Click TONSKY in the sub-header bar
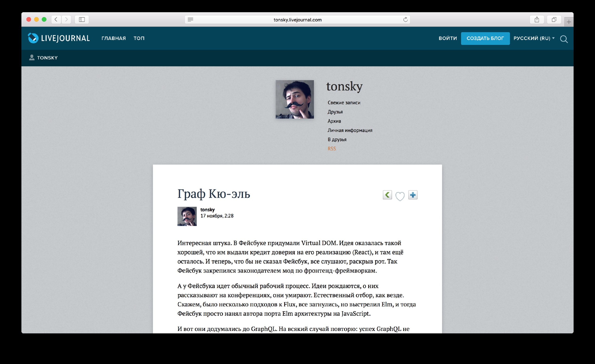 coord(47,58)
